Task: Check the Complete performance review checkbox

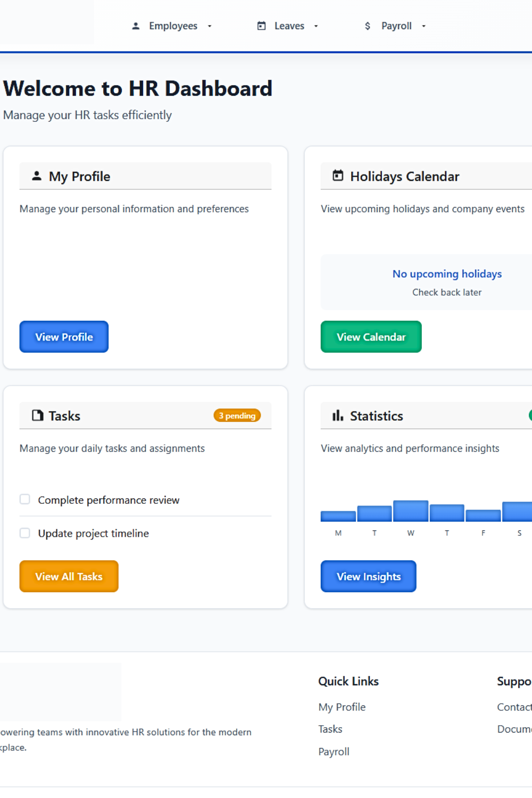Action: (x=24, y=499)
